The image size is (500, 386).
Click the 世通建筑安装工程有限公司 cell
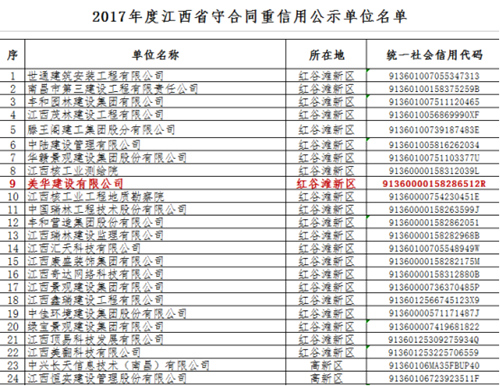(x=155, y=76)
